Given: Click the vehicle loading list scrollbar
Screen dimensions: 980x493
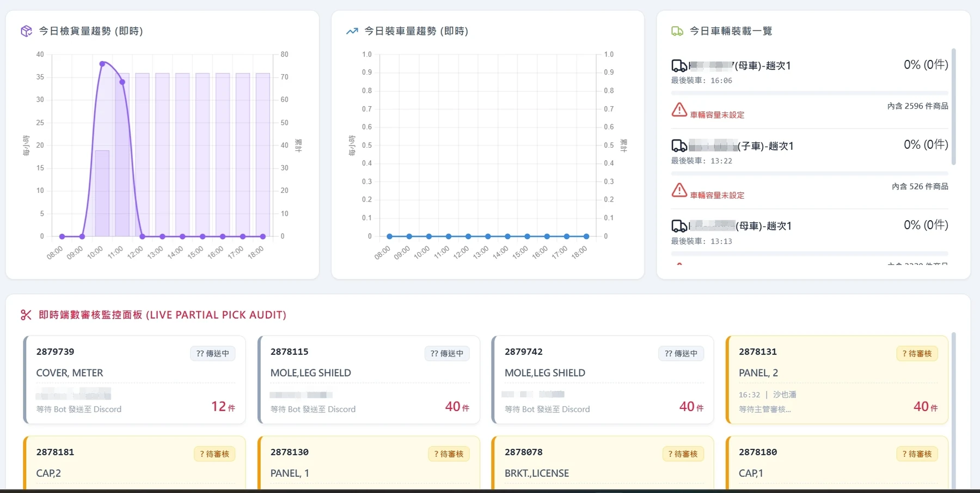Looking at the screenshot, I should pyautogui.click(x=953, y=106).
